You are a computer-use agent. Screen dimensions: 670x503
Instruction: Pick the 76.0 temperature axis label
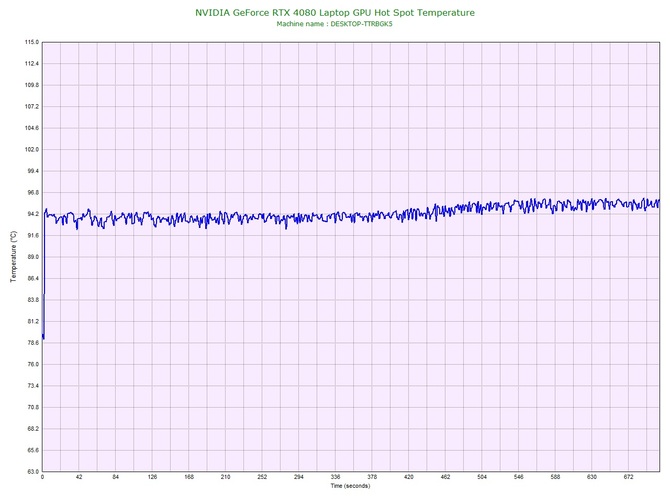(x=33, y=364)
